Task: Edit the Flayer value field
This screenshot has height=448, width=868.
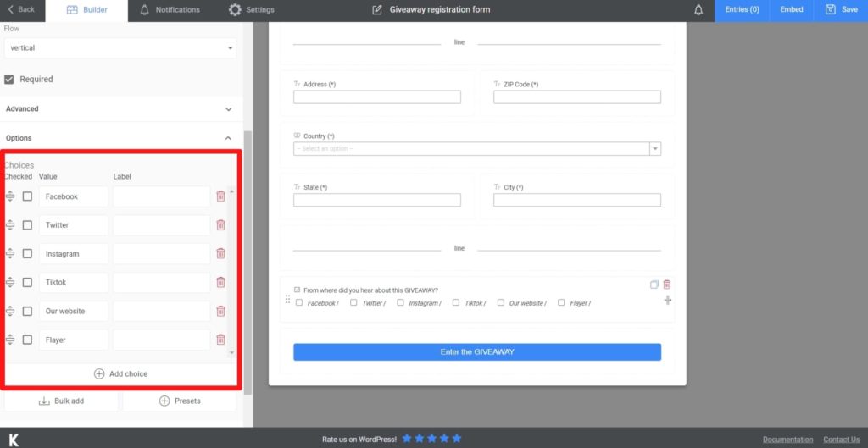Action: 74,340
